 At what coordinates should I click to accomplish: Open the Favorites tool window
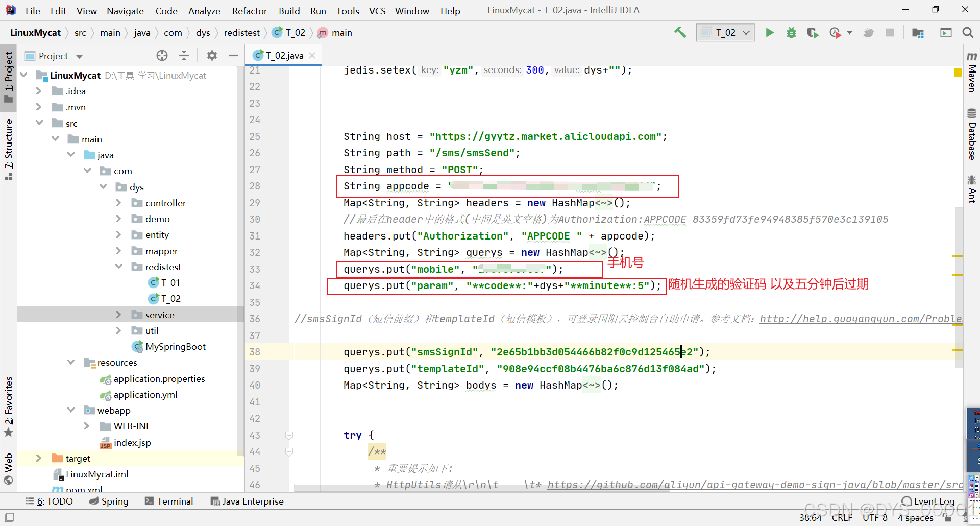click(x=8, y=407)
